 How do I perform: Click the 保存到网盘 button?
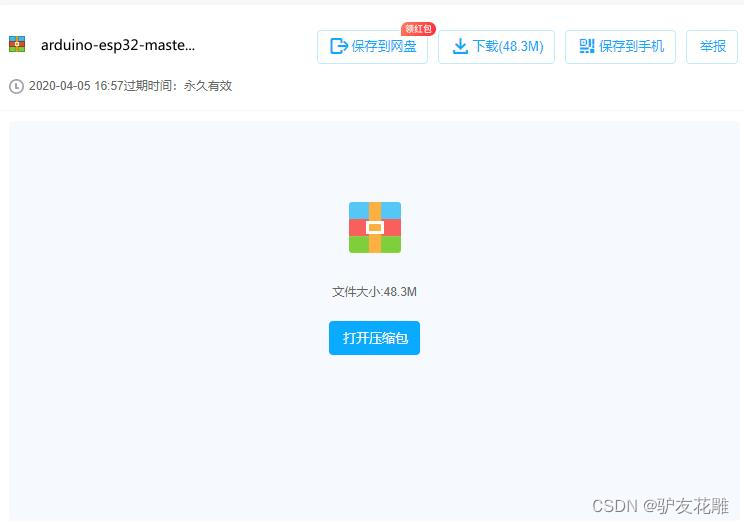coord(372,47)
